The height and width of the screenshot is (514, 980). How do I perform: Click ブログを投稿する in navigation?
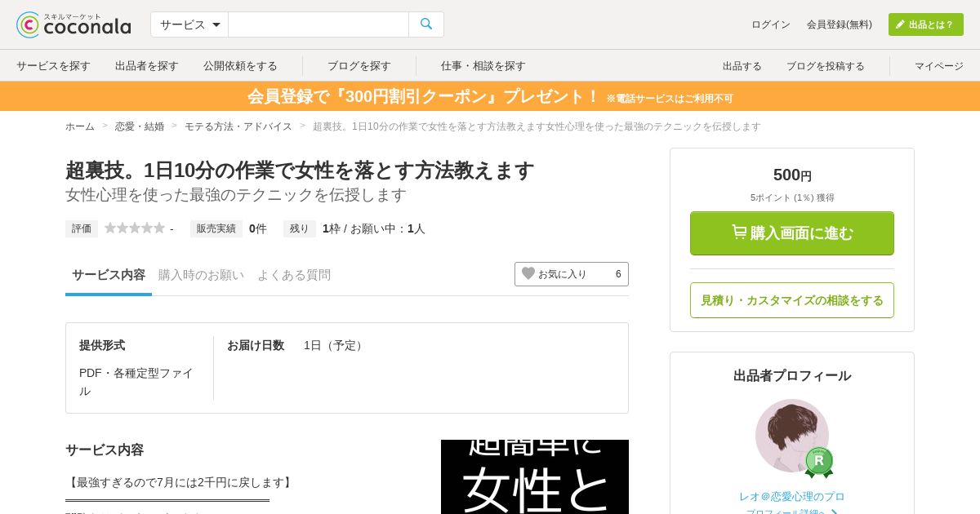coord(826,66)
